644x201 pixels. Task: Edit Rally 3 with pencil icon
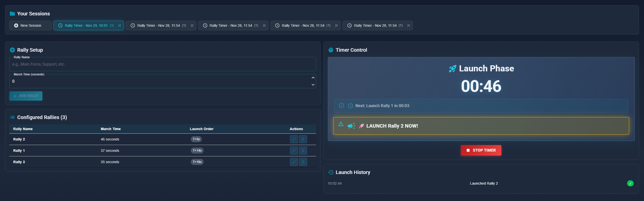(x=294, y=162)
